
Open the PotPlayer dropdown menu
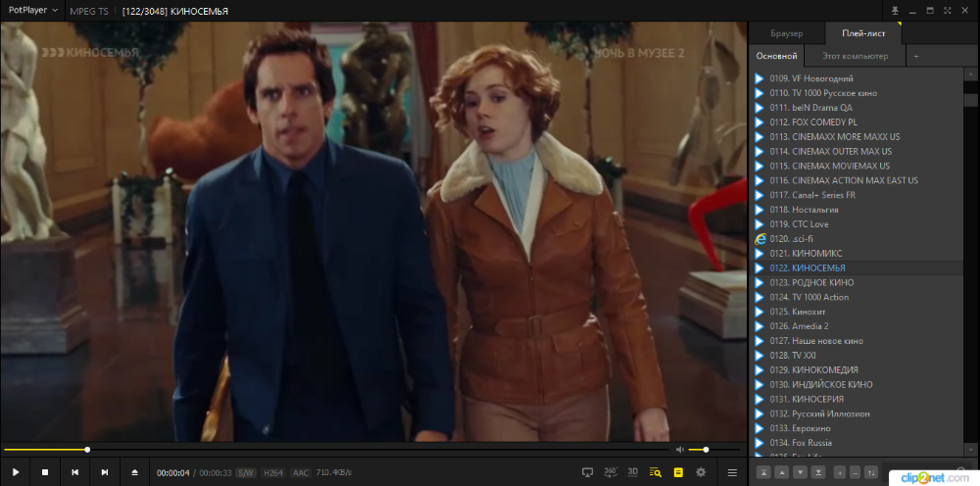pyautogui.click(x=33, y=11)
